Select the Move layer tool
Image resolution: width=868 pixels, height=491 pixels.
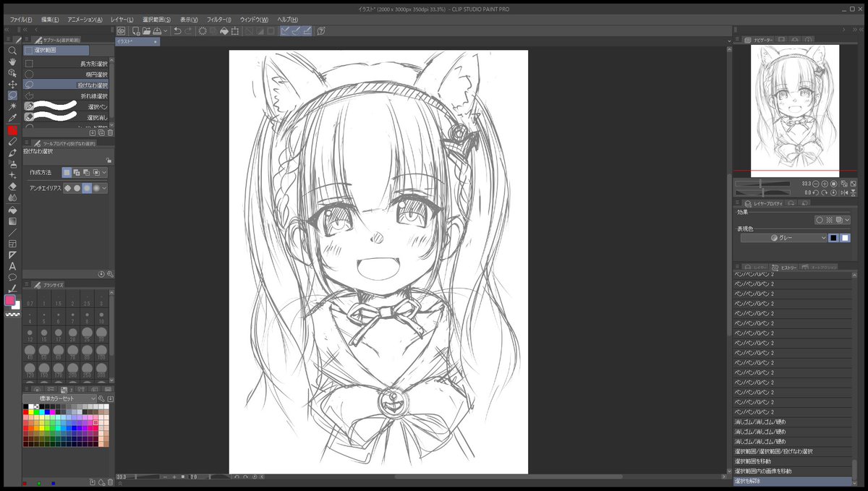[x=12, y=84]
